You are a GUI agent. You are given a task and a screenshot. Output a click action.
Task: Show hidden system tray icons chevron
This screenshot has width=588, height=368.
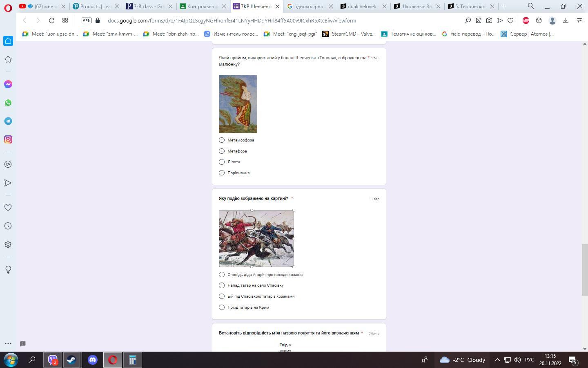tap(497, 360)
